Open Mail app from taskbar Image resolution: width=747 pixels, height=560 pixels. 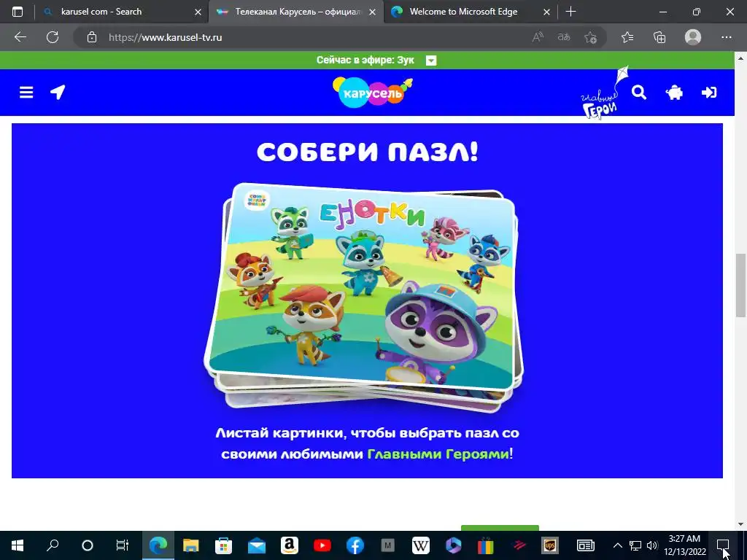click(x=256, y=545)
